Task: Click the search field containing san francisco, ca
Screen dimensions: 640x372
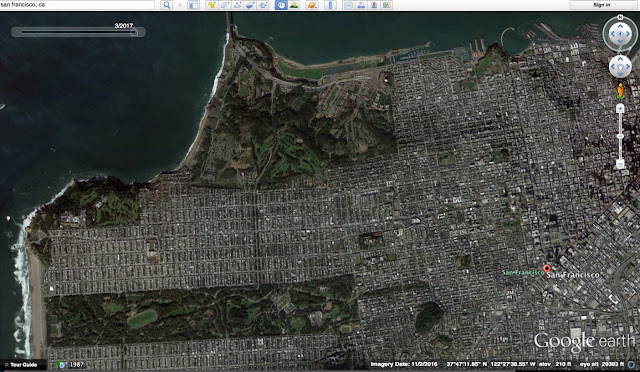Action: (x=77, y=5)
